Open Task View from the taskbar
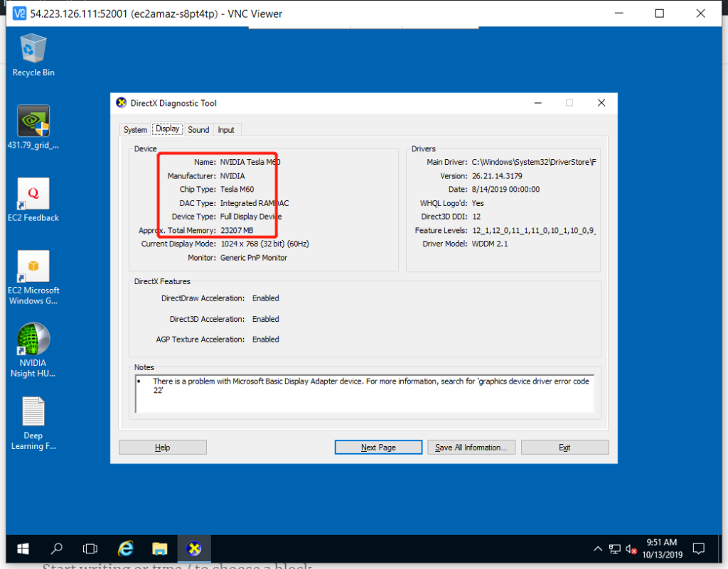 click(x=90, y=548)
